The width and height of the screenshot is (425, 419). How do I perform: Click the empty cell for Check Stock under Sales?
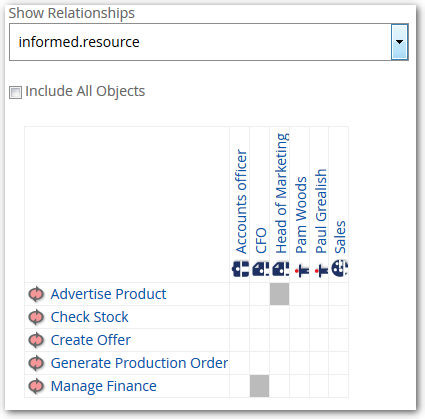coord(338,317)
